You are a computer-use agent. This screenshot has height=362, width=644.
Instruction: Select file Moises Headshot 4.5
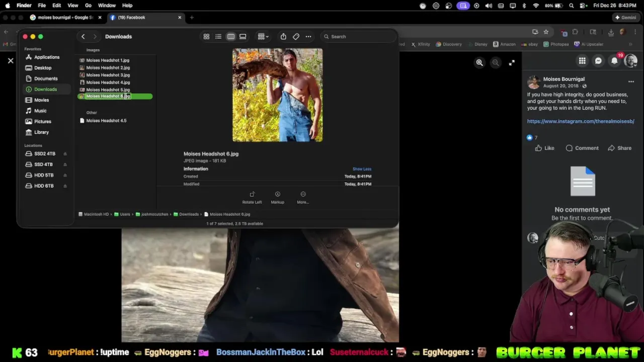[x=106, y=121]
